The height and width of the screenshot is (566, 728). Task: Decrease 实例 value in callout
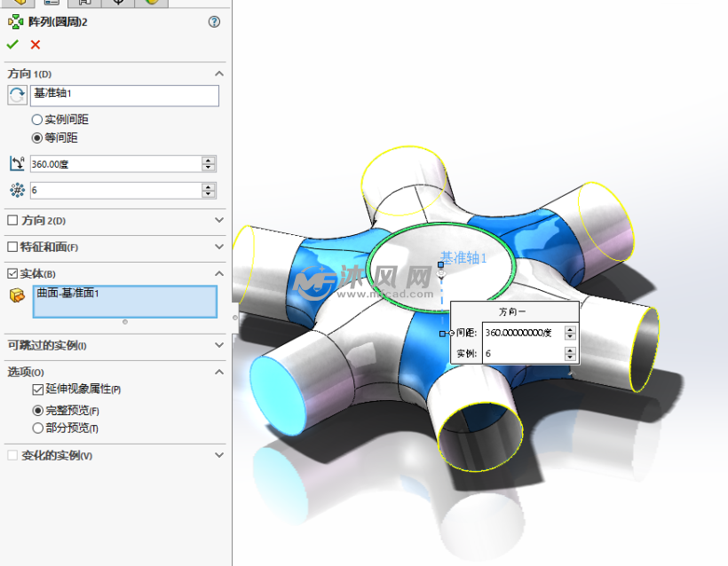tap(570, 357)
